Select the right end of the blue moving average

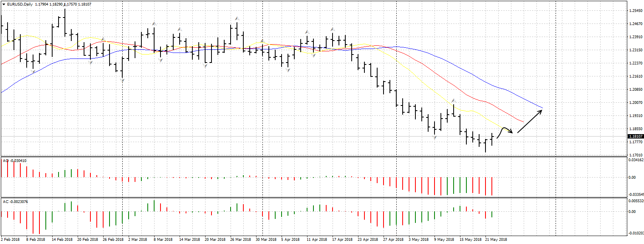[x=542, y=108]
